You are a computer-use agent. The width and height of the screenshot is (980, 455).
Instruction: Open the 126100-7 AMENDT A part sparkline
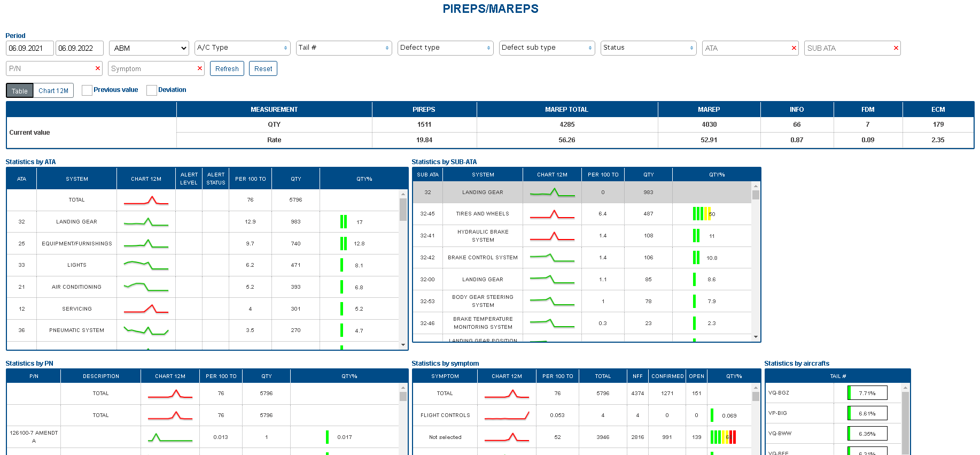(170, 437)
